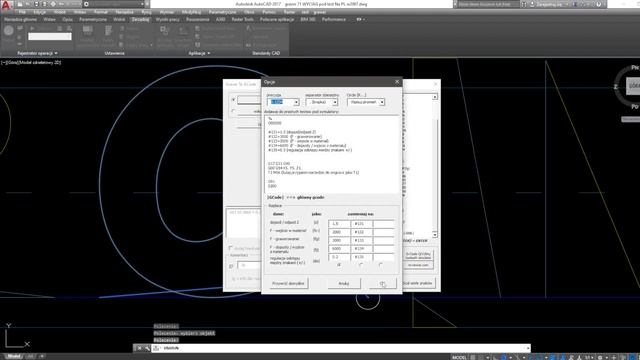This screenshot has width=640, height=360.
Task: Open the Narzędzia menu
Action: click(x=124, y=12)
